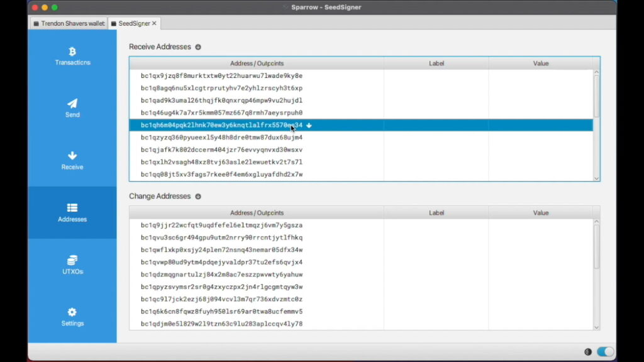
Task: Click the Label column header in Receive Addresses
Action: (436, 63)
